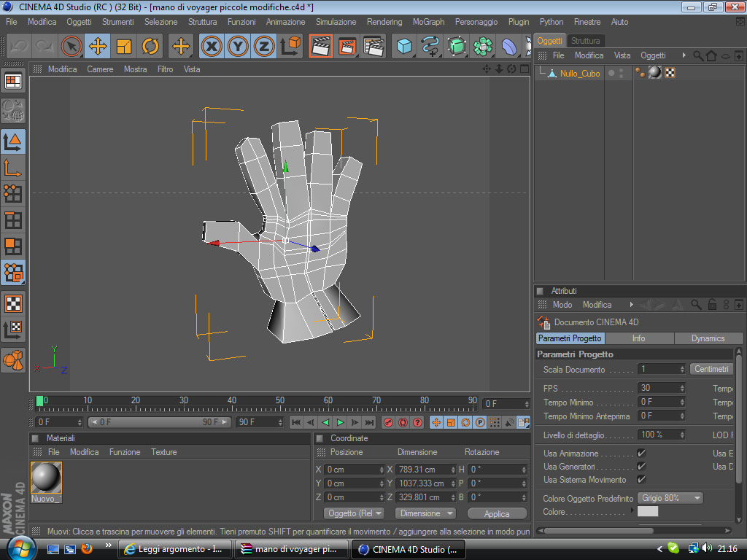Click the Colore swatch in project settings
747x560 pixels.
coord(647,512)
